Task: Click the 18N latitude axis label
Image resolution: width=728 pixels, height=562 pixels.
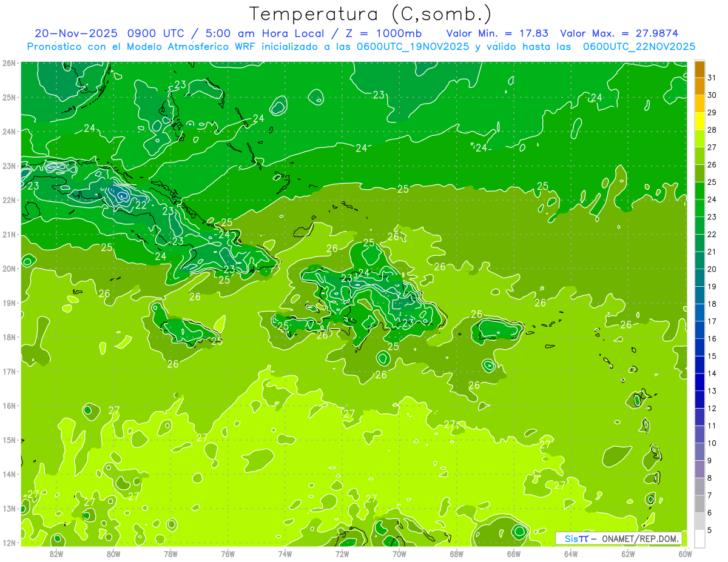Action: 10,337
